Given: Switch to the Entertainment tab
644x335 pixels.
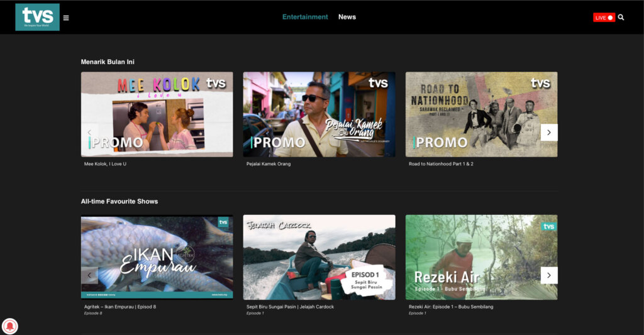Looking at the screenshot, I should coord(305,17).
